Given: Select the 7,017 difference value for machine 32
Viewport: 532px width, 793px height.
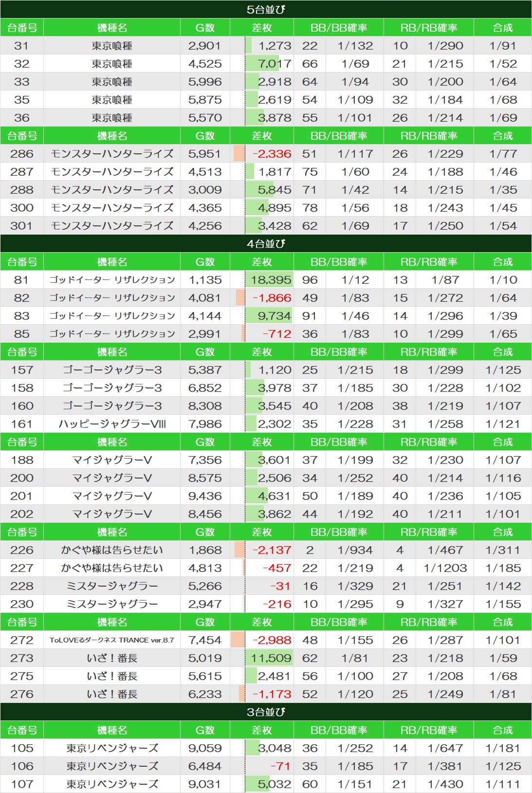Looking at the screenshot, I should pyautogui.click(x=275, y=64).
